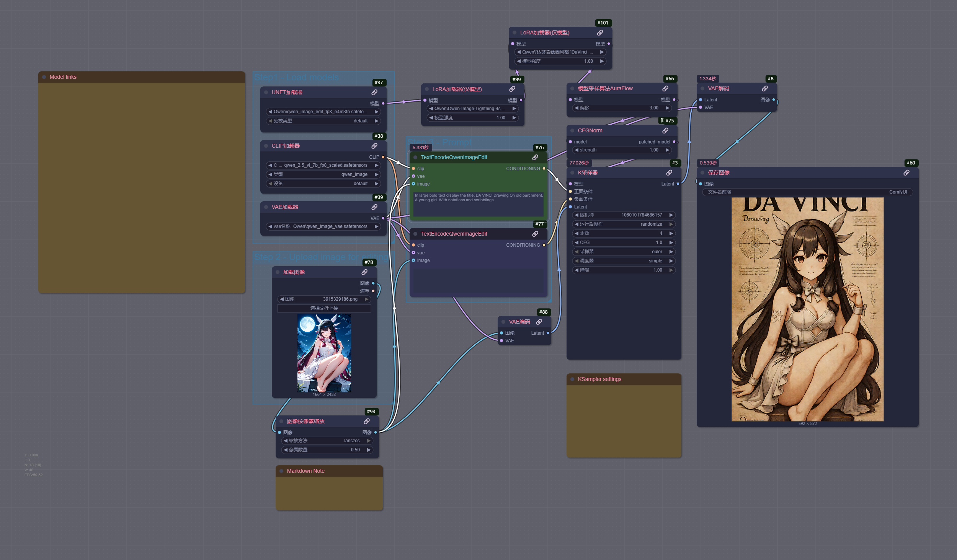Screen dimensions: 957x560
Task: Collapse the Model links note node
Action: pyautogui.click(x=44, y=77)
